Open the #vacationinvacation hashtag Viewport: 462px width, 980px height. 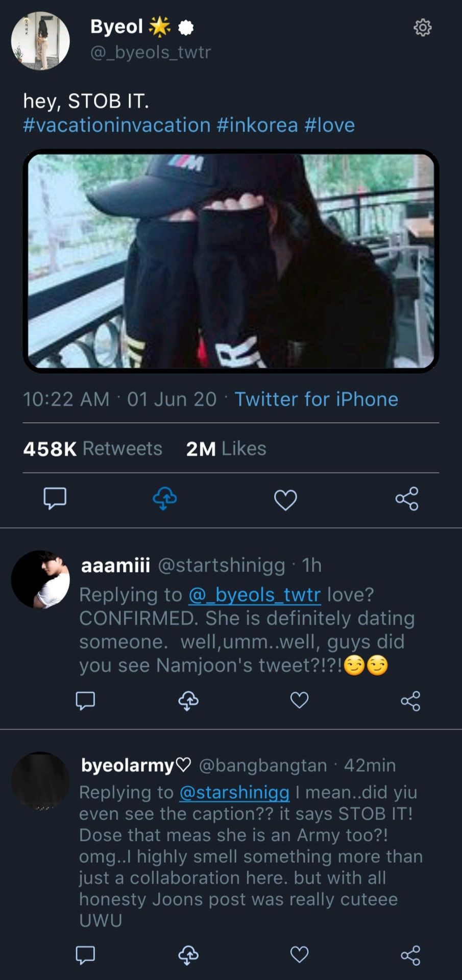point(117,125)
